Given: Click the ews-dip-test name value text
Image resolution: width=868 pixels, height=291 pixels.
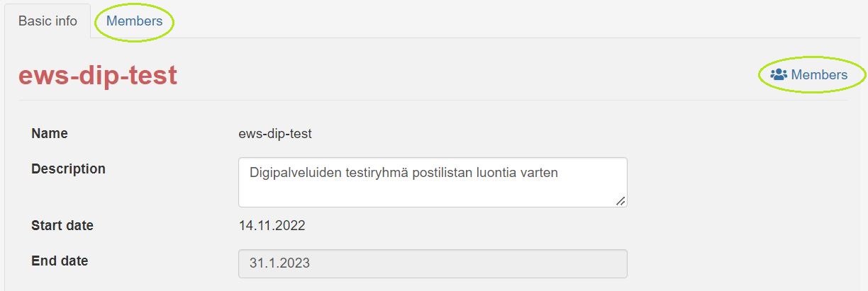Looking at the screenshot, I should point(275,133).
